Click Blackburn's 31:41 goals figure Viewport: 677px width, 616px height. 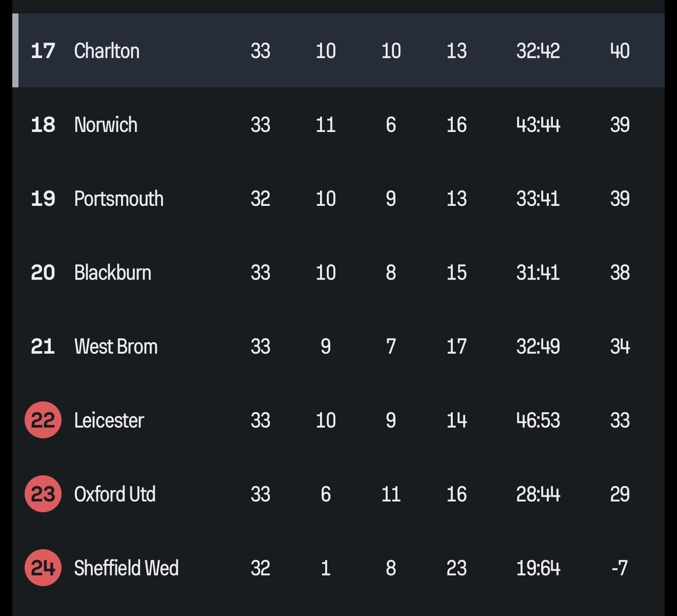538,273
